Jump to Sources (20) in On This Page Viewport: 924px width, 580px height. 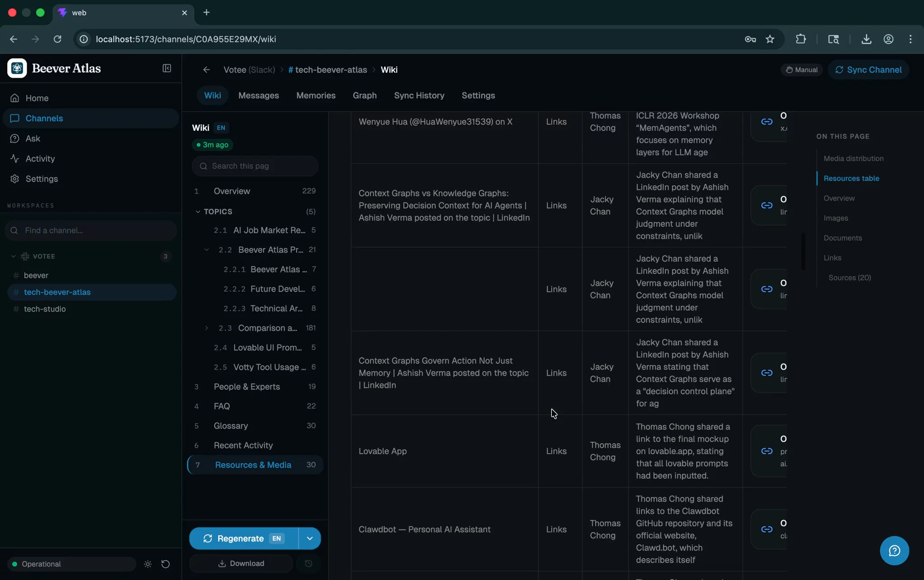click(x=850, y=278)
